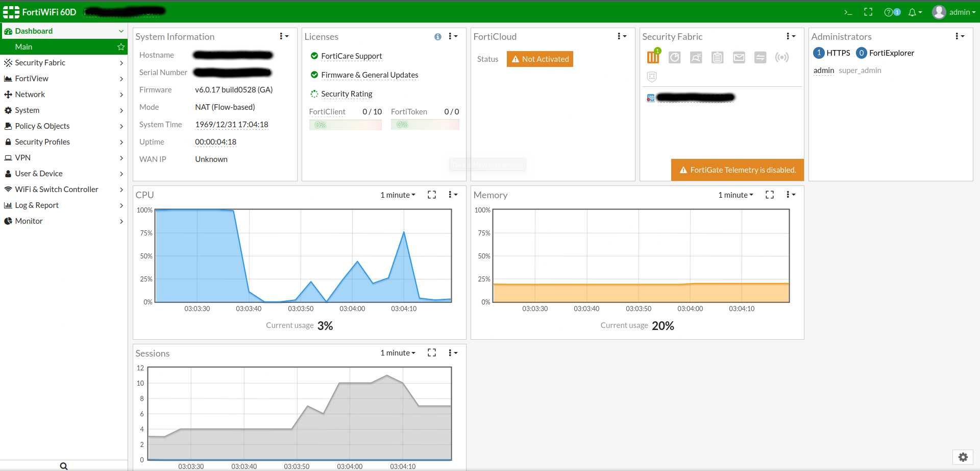Expand the Security Fabric menu
The width and height of the screenshot is (980, 471).
pos(64,62)
